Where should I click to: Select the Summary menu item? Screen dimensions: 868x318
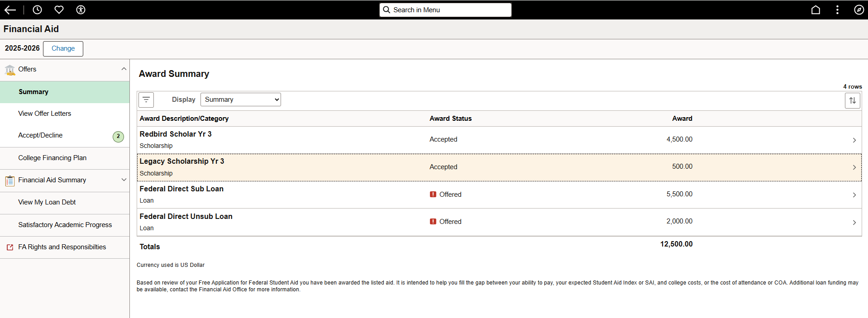click(x=65, y=92)
